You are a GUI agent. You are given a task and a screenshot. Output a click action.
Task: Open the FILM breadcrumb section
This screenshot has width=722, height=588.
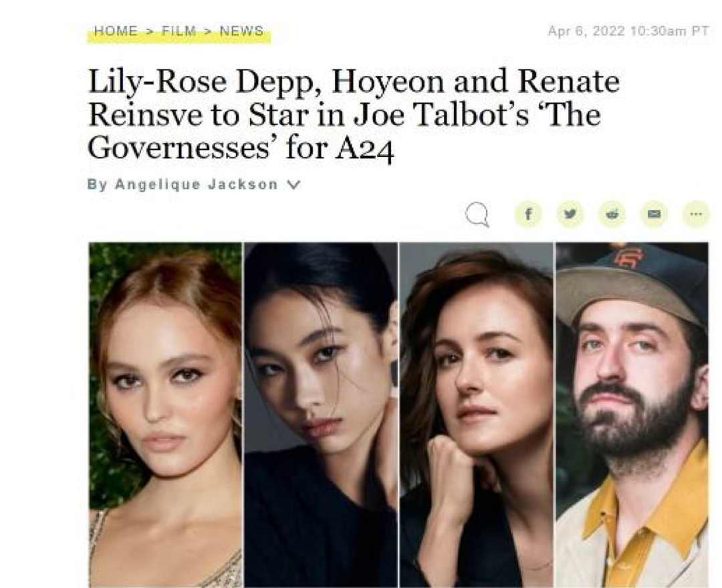point(178,31)
